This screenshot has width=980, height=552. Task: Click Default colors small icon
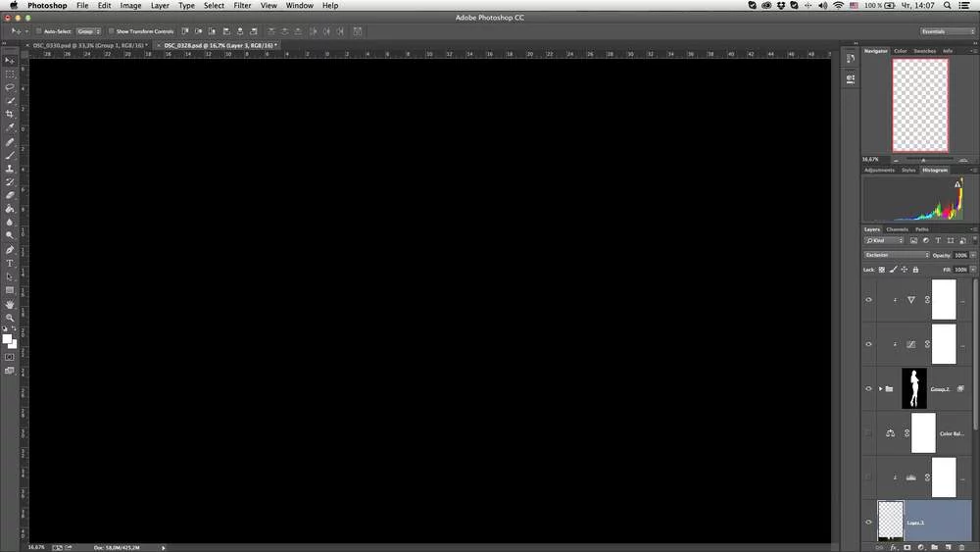coord(5,328)
